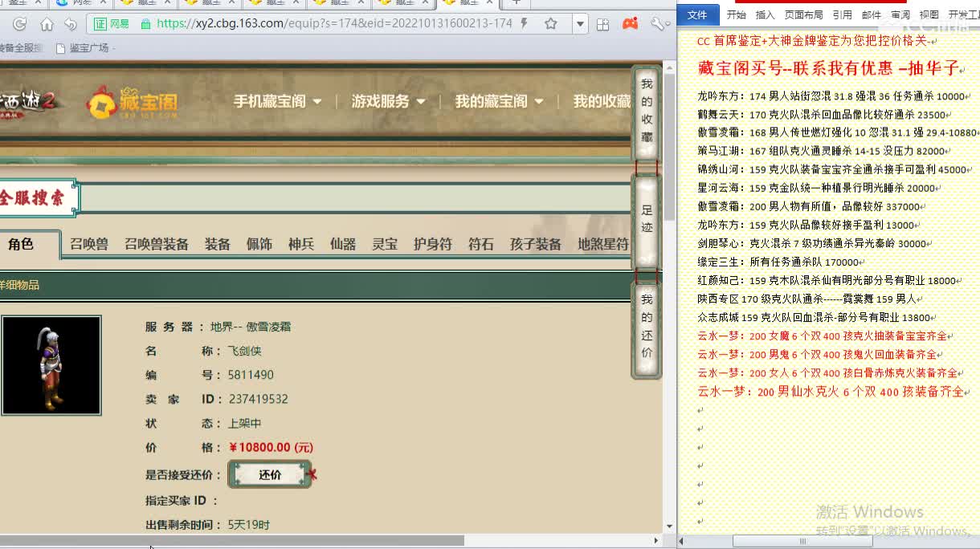Click the Word line 缘定三生：所有任务通杀队
The image size is (980, 549).
(x=778, y=262)
